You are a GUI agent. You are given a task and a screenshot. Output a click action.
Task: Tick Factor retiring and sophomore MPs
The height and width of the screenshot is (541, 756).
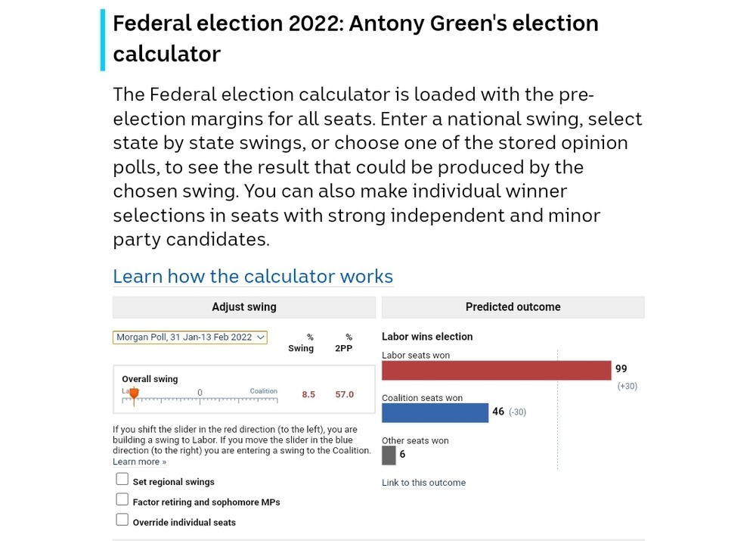122,499
